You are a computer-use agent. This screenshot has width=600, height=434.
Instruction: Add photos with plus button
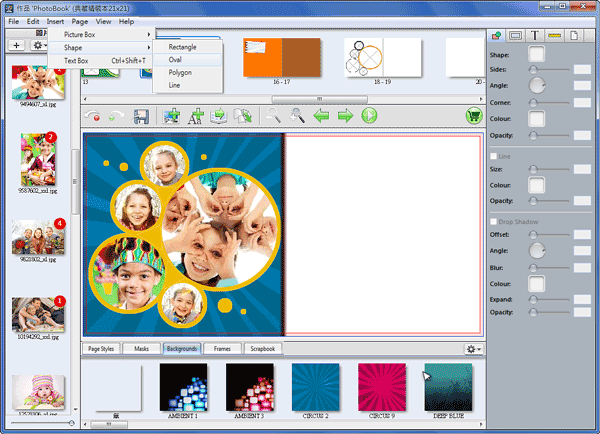coord(16,46)
